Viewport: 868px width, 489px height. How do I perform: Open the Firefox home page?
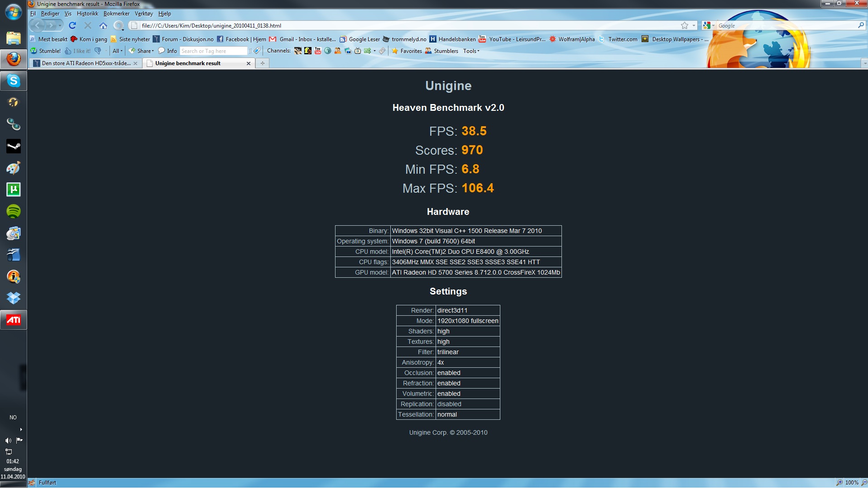point(103,25)
